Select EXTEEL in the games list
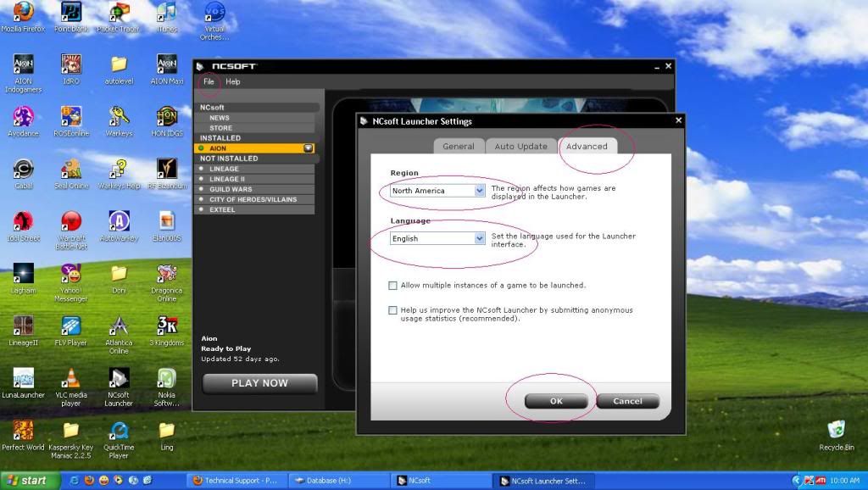The width and height of the screenshot is (868, 490). (x=254, y=210)
